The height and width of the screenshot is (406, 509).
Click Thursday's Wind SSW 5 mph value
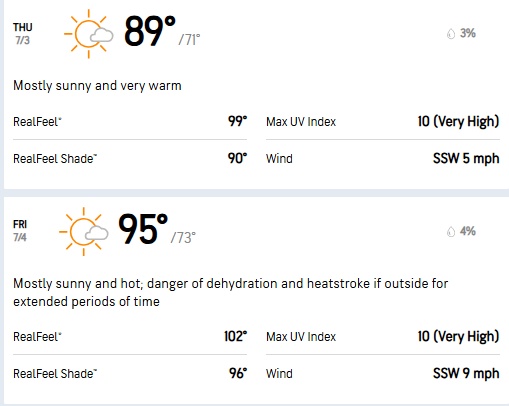tap(466, 158)
